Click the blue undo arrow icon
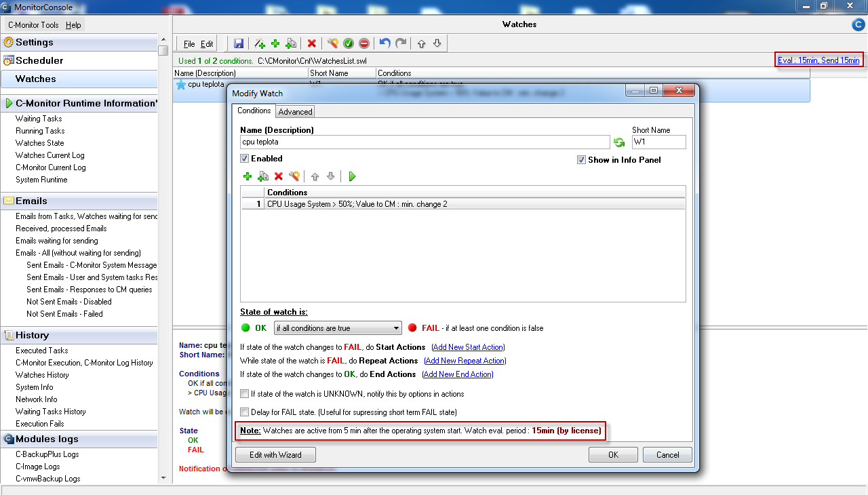The width and height of the screenshot is (868, 495). 384,43
